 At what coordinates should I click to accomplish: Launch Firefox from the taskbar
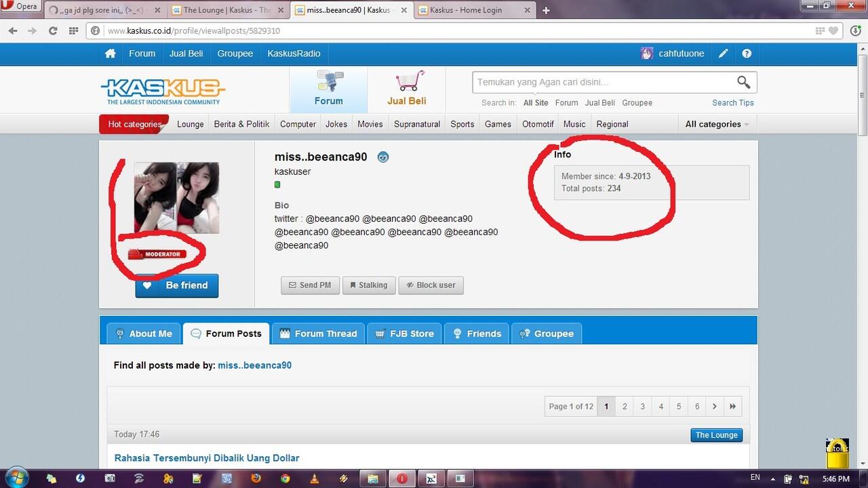pos(256,478)
